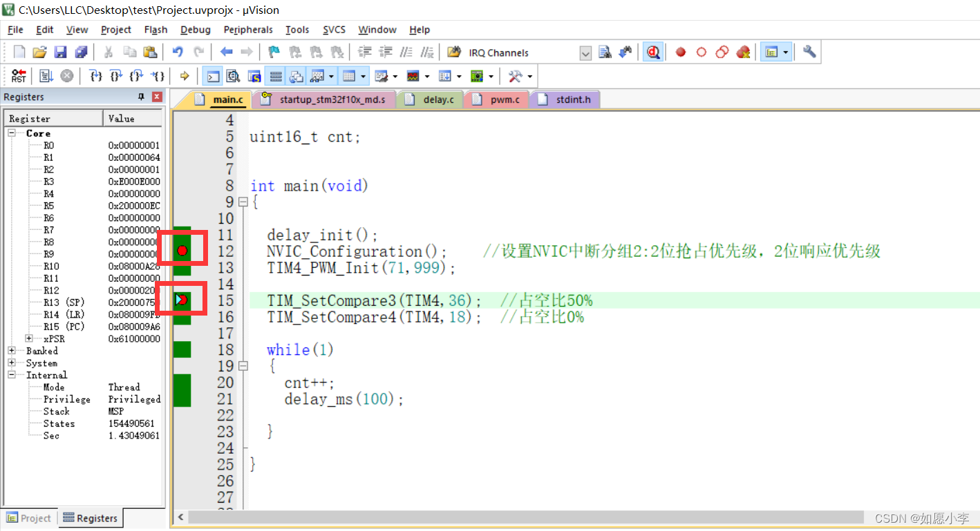
Task: Open Find in Files binoculars-folder icon
Action: [454, 52]
